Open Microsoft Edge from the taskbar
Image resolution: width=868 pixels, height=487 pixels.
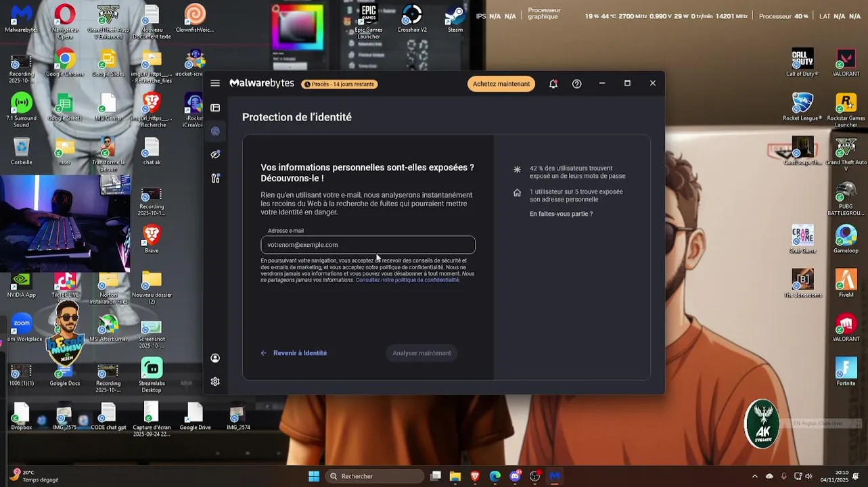click(495, 476)
